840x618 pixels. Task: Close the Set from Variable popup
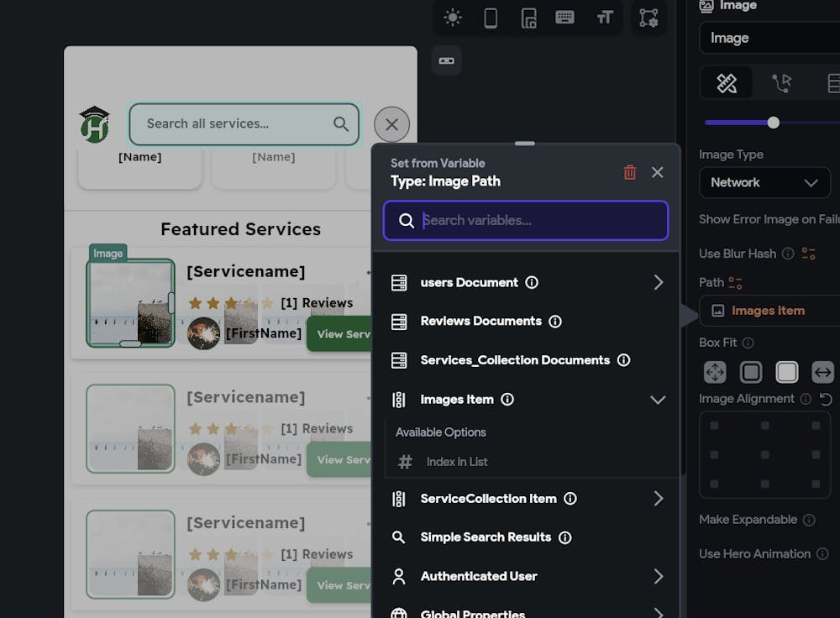point(658,172)
